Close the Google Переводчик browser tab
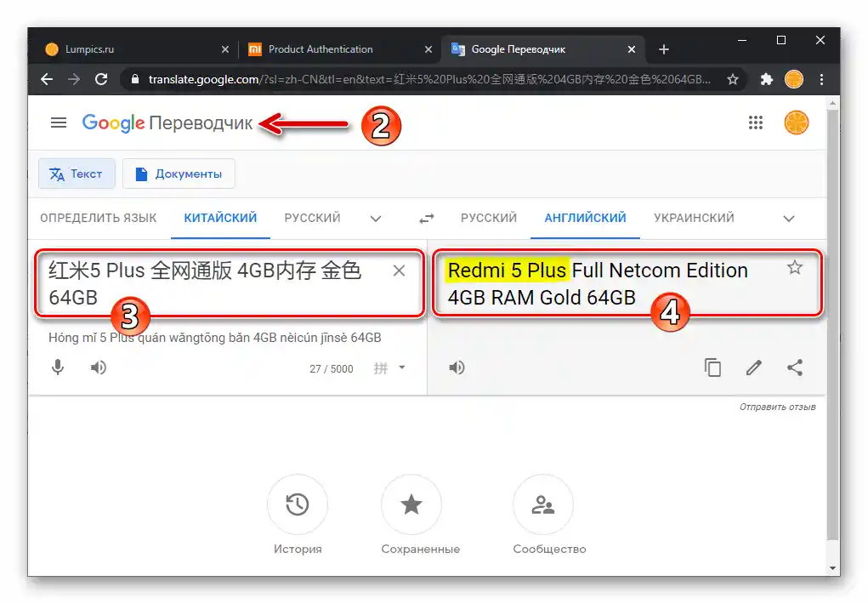Image resolution: width=868 pixels, height=604 pixels. pos(631,49)
